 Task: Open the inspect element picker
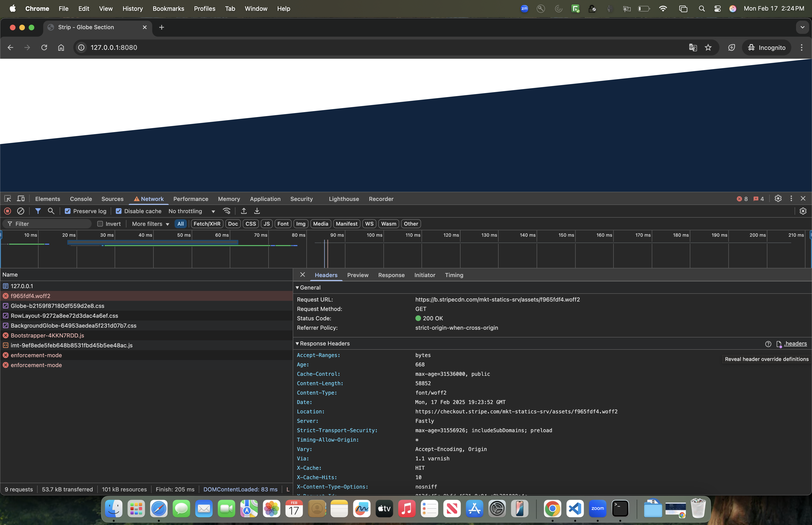[x=8, y=198]
